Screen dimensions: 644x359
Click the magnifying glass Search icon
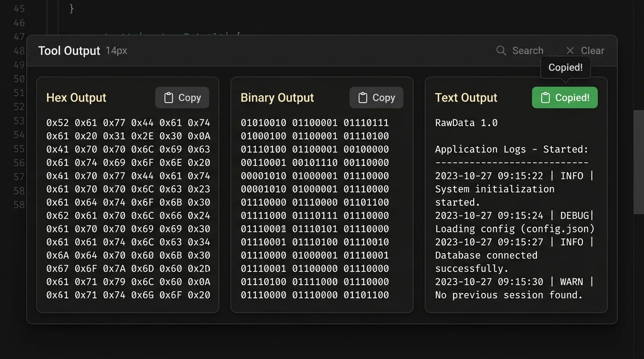(501, 50)
